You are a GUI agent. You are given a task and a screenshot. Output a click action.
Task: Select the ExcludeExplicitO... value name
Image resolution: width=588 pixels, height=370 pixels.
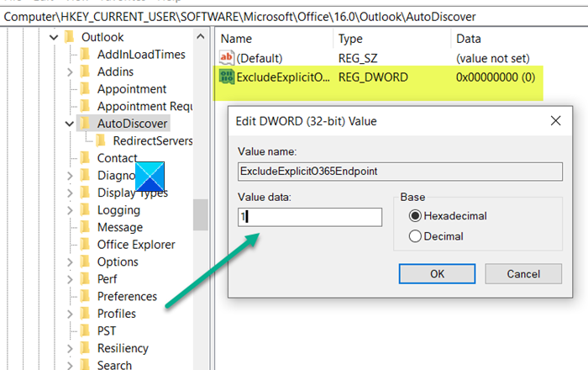point(283,77)
